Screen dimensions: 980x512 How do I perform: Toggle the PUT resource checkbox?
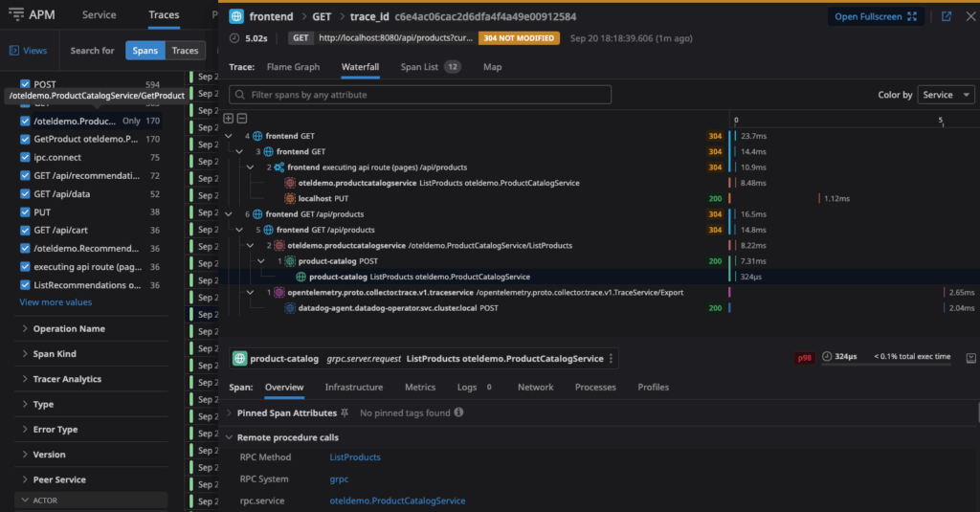pyautogui.click(x=25, y=211)
